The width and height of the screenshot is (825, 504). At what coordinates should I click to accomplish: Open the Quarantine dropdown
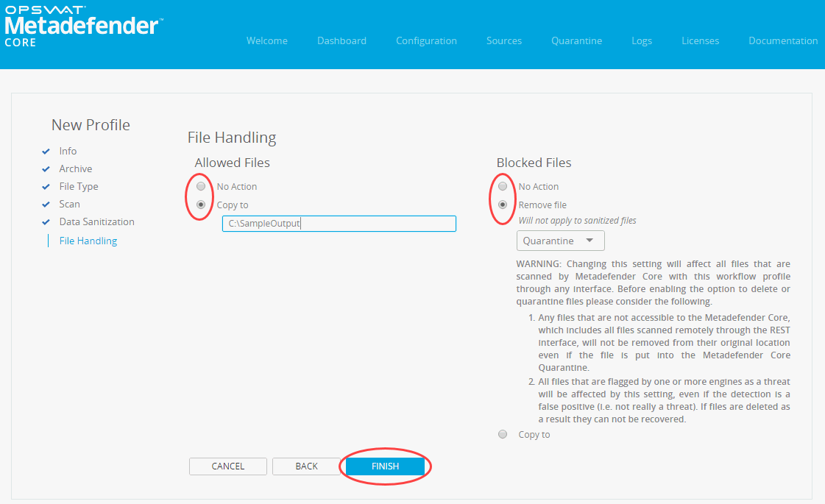point(560,241)
